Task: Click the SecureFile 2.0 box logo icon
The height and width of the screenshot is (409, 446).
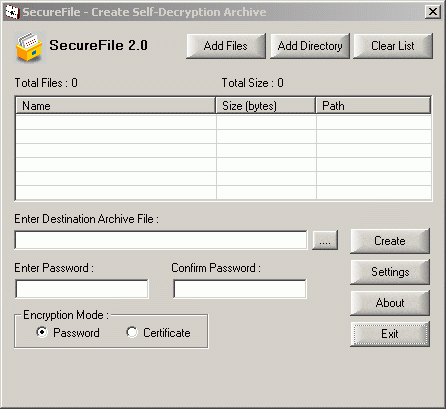Action: [29, 47]
